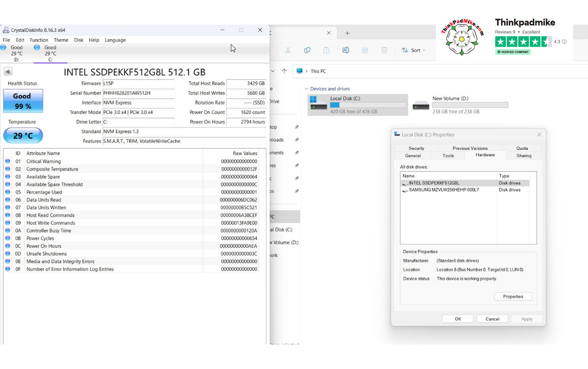Select New Volume (D:) drive tile
The height and width of the screenshot is (369, 588).
pos(460,105)
